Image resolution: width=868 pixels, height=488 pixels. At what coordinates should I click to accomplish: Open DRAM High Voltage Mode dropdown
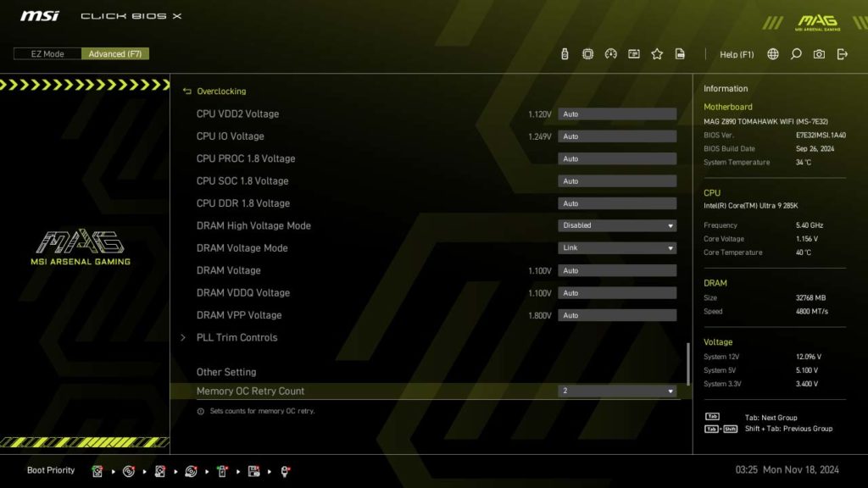pyautogui.click(x=617, y=225)
